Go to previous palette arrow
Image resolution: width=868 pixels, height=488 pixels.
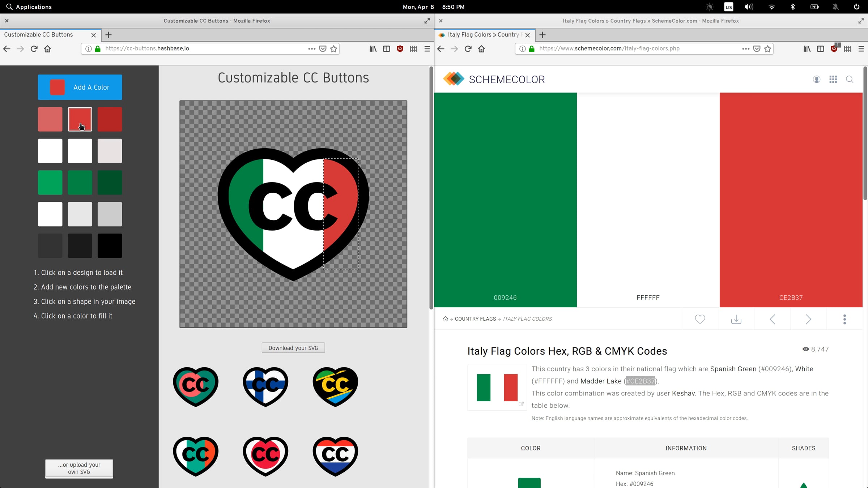(x=772, y=319)
